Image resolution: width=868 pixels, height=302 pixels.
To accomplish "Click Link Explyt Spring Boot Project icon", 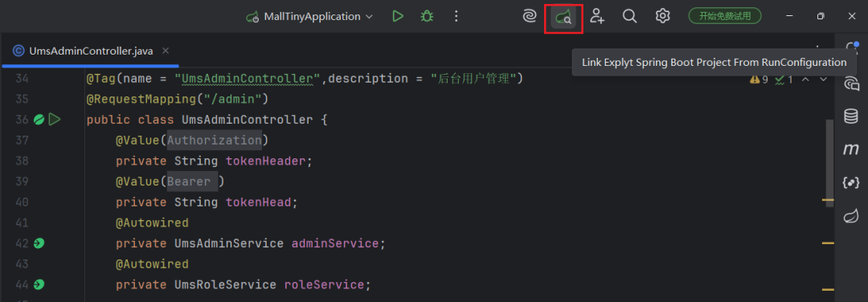I will [x=563, y=18].
